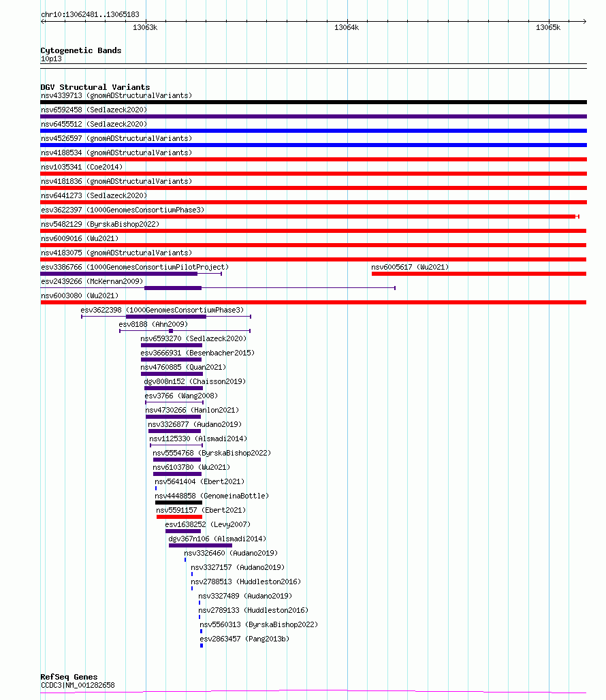Click the chr10:13062481..13065183 coordinates text

(x=90, y=14)
